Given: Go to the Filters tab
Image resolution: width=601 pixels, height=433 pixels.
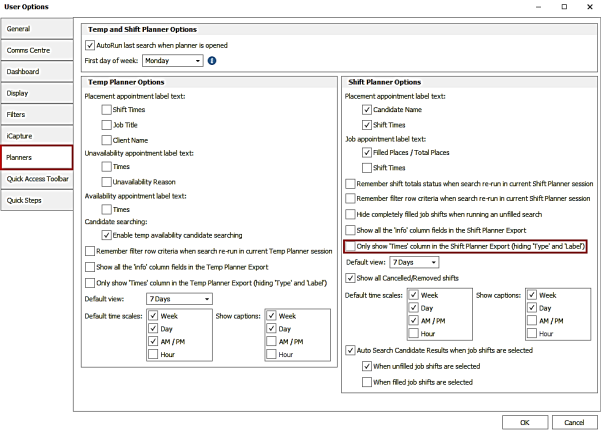Looking at the screenshot, I should [37, 115].
